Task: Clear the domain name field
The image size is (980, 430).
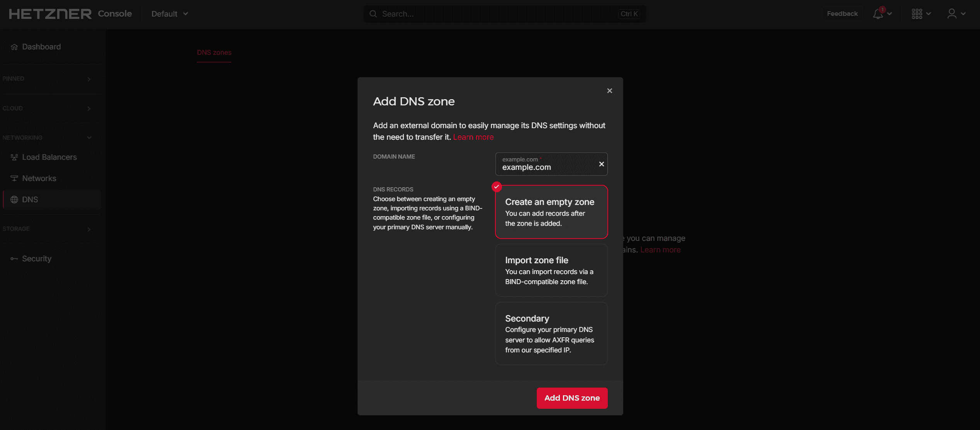Action: 601,164
